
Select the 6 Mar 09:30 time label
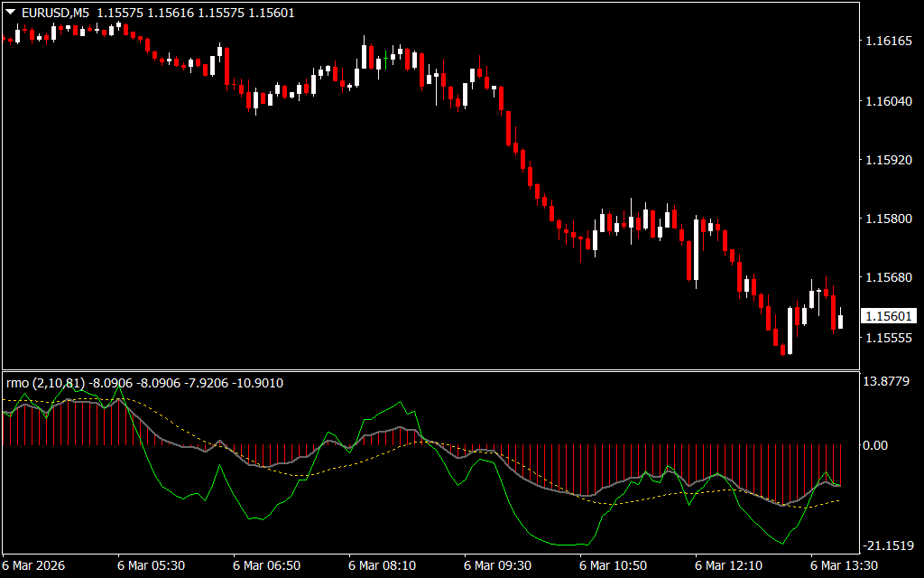(498, 564)
